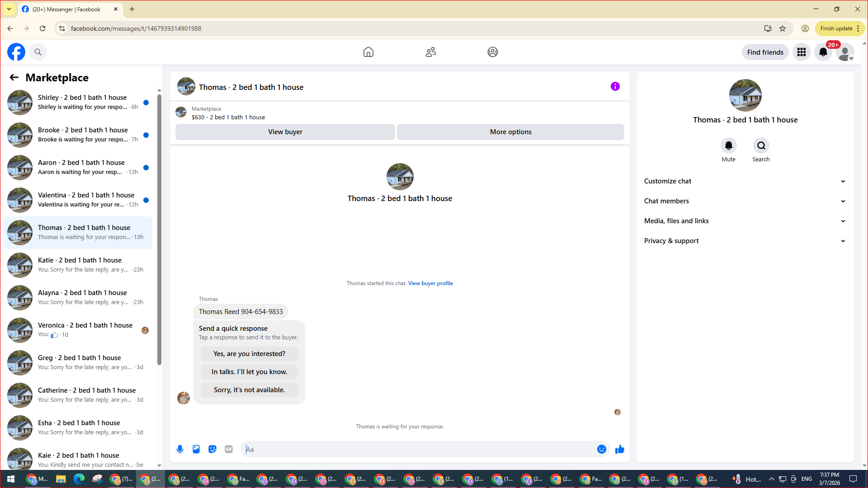
Task: Open Chrome profile icon
Action: coord(805,28)
